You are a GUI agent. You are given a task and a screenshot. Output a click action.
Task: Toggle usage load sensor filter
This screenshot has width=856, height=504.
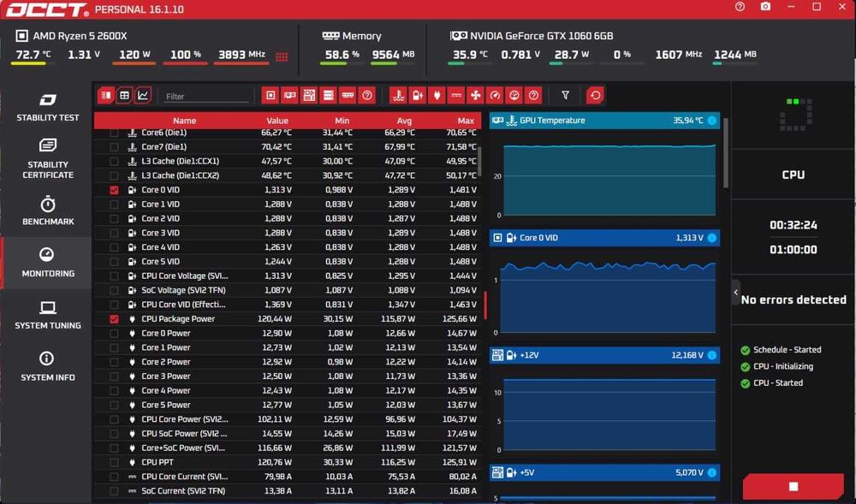(514, 96)
